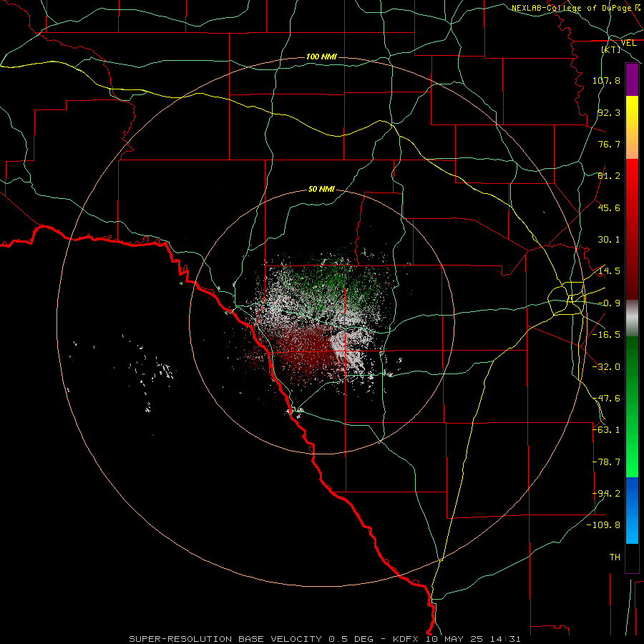Click the [KT] units label
This screenshot has width=644, height=644.
pos(611,49)
